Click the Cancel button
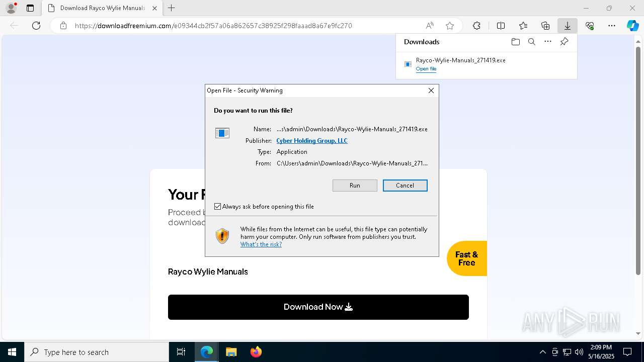The height and width of the screenshot is (362, 644). pyautogui.click(x=405, y=186)
